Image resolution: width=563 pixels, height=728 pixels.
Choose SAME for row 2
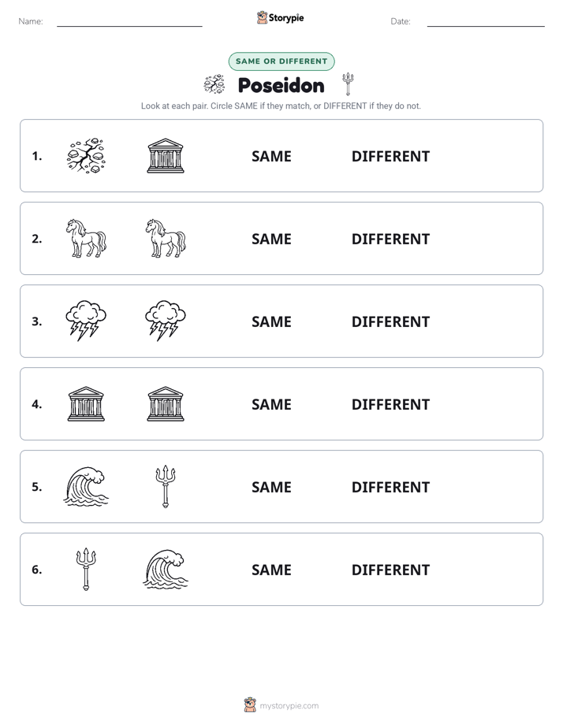271,239
